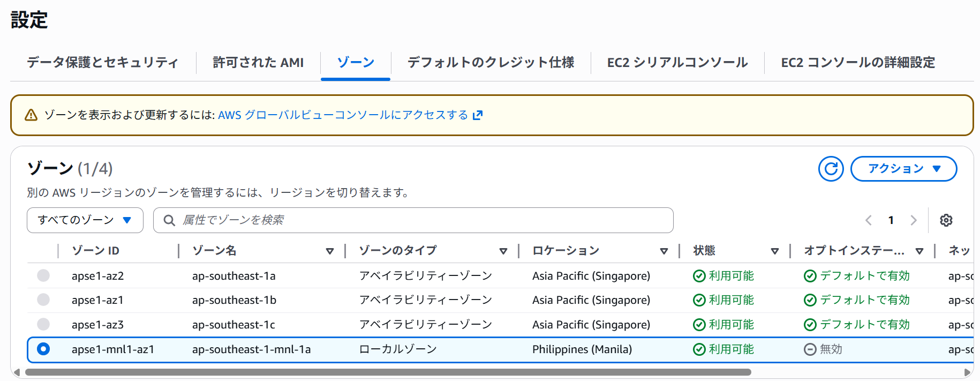Click Philippines (Manila) location cell
Image resolution: width=980 pixels, height=381 pixels.
[x=582, y=349]
